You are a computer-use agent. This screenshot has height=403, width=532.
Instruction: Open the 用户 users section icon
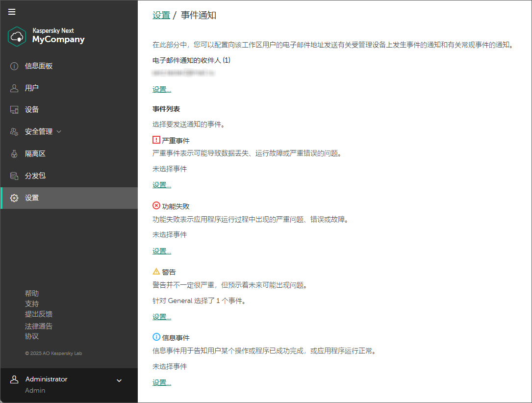[14, 87]
